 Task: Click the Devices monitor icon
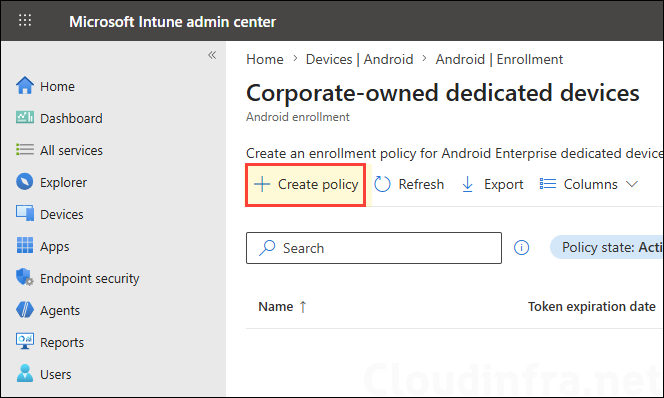pos(25,213)
